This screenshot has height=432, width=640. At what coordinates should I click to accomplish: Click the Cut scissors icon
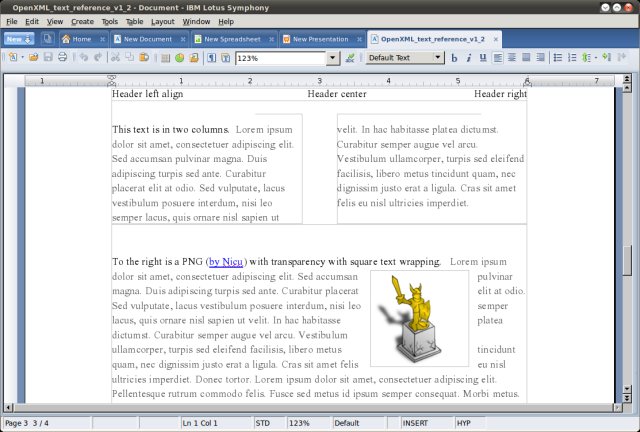pyautogui.click(x=116, y=58)
